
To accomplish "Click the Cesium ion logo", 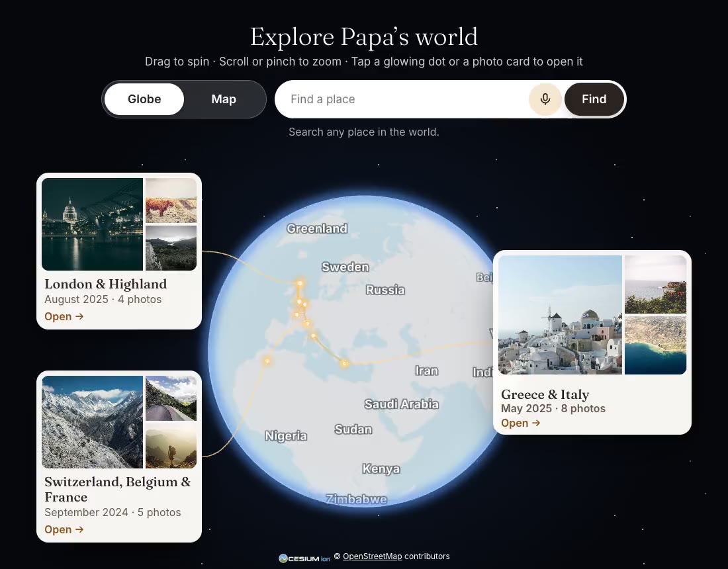I will coord(304,558).
